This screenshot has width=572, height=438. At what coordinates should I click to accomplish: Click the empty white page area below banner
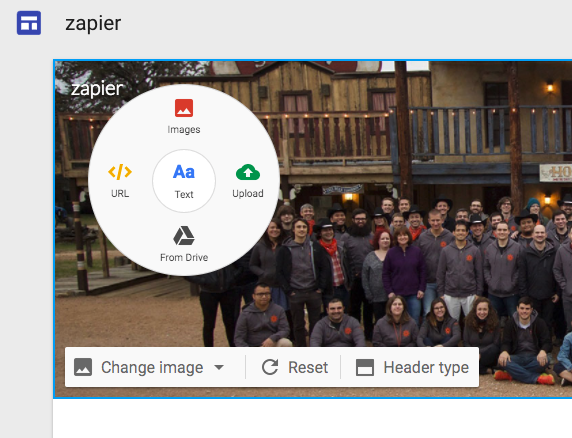(x=312, y=418)
